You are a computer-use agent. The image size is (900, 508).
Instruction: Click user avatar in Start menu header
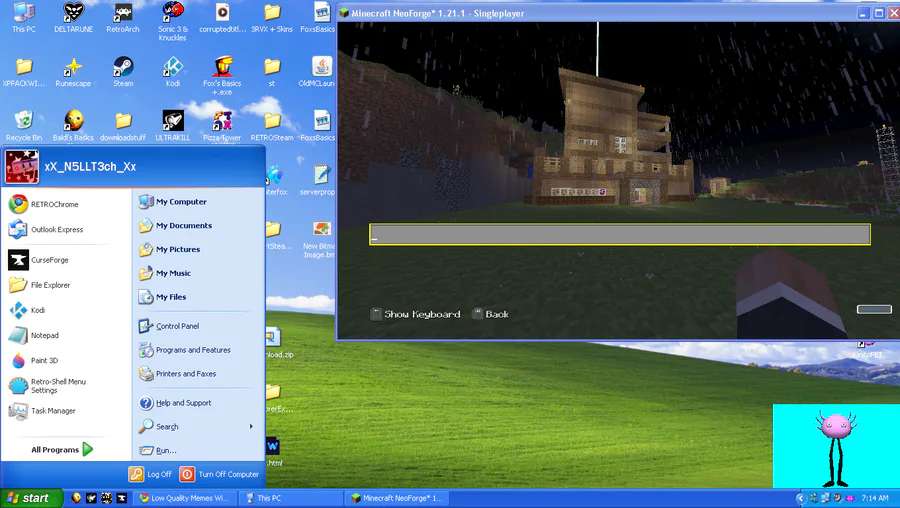coord(22,167)
